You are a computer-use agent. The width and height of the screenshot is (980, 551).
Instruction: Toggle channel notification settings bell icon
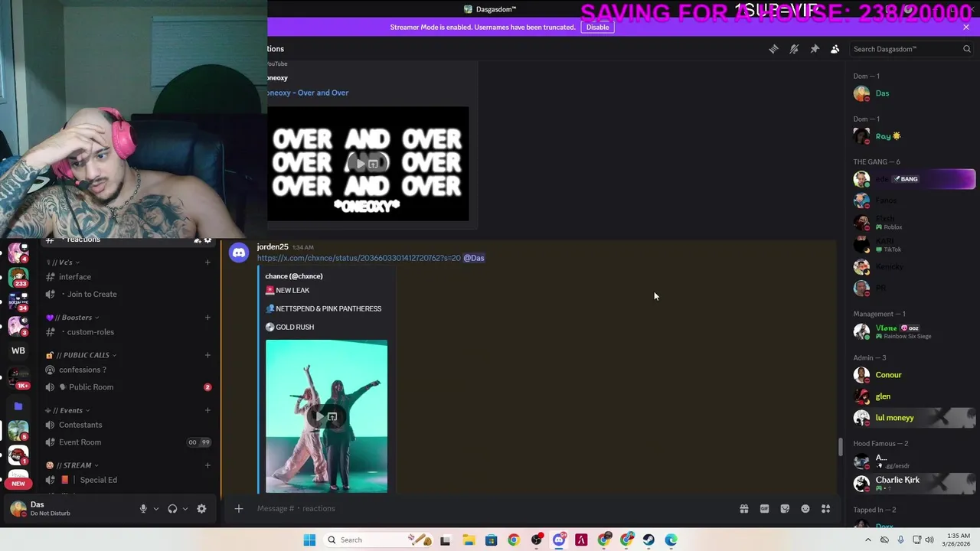pyautogui.click(x=794, y=49)
